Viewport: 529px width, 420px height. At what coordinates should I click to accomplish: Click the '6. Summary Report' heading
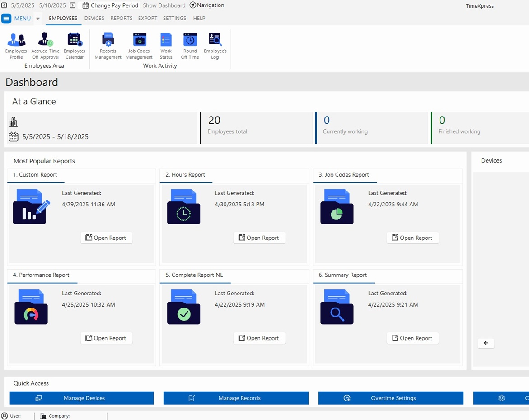(x=343, y=275)
